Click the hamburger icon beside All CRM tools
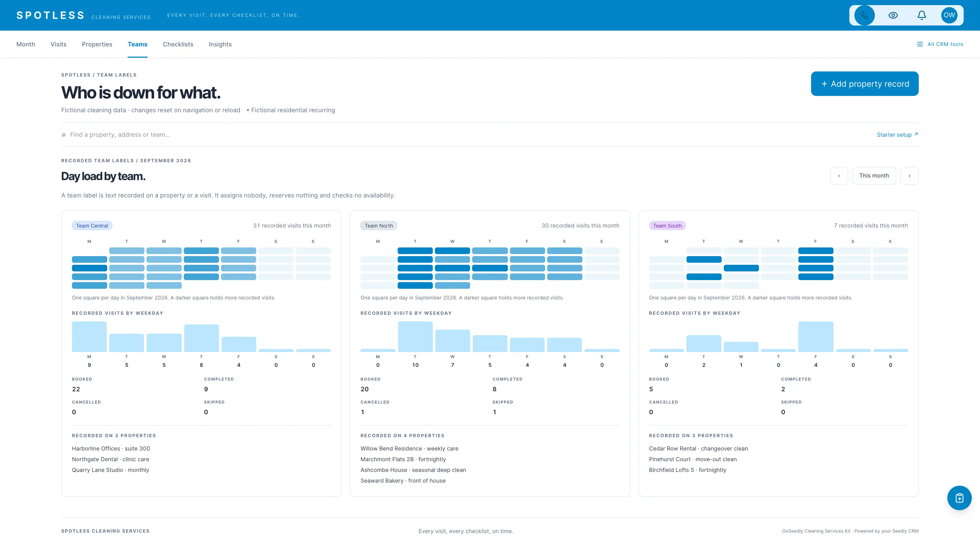Viewport: 980px width, 551px height. pyautogui.click(x=920, y=44)
